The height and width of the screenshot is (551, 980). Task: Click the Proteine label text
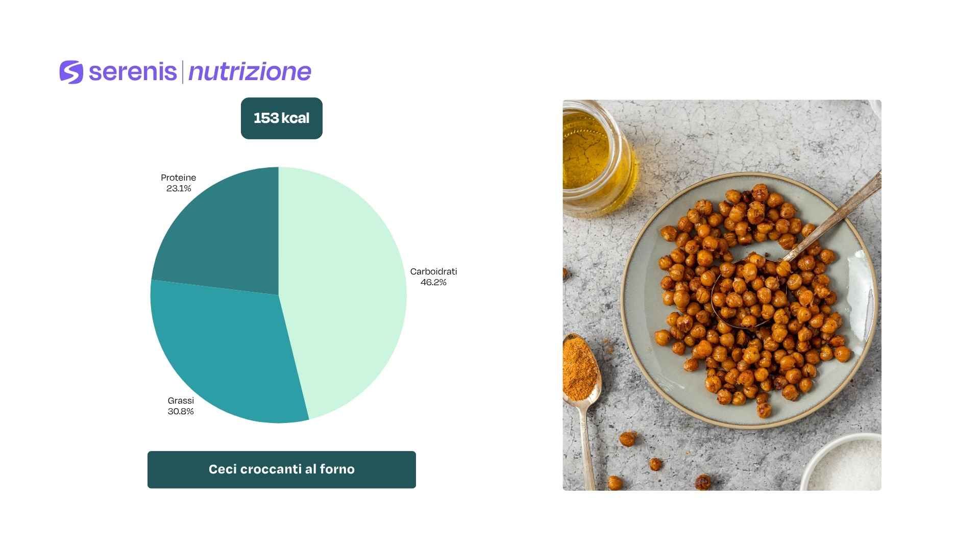(x=178, y=178)
